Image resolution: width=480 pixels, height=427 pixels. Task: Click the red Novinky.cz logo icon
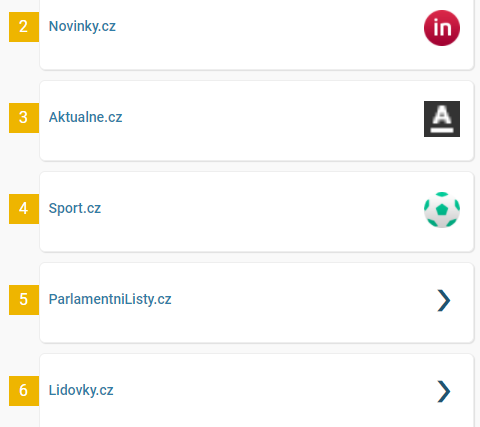[x=442, y=28]
